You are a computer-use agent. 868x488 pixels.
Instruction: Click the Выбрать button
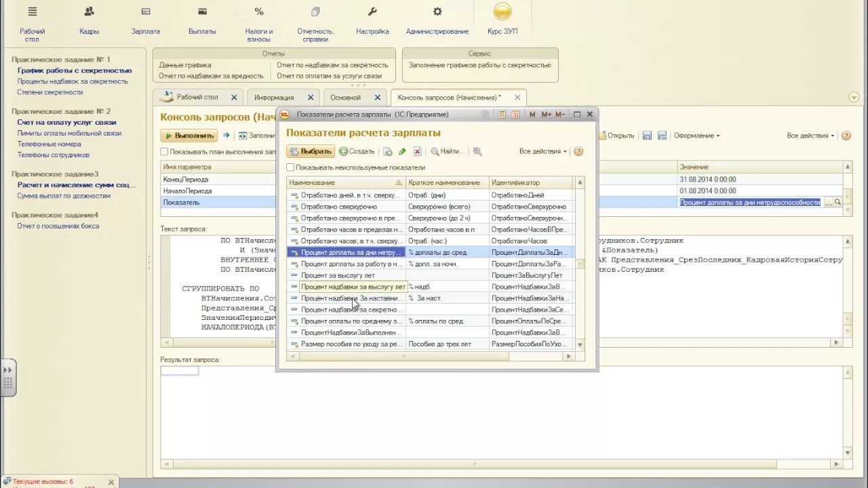coord(311,152)
